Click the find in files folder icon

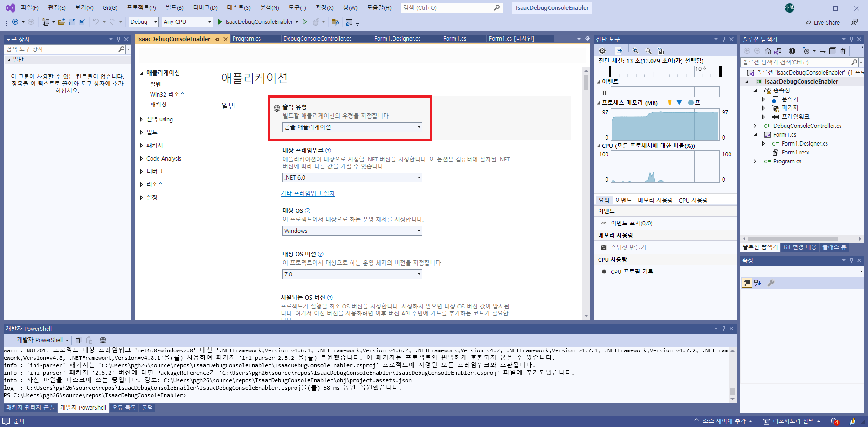click(x=335, y=22)
